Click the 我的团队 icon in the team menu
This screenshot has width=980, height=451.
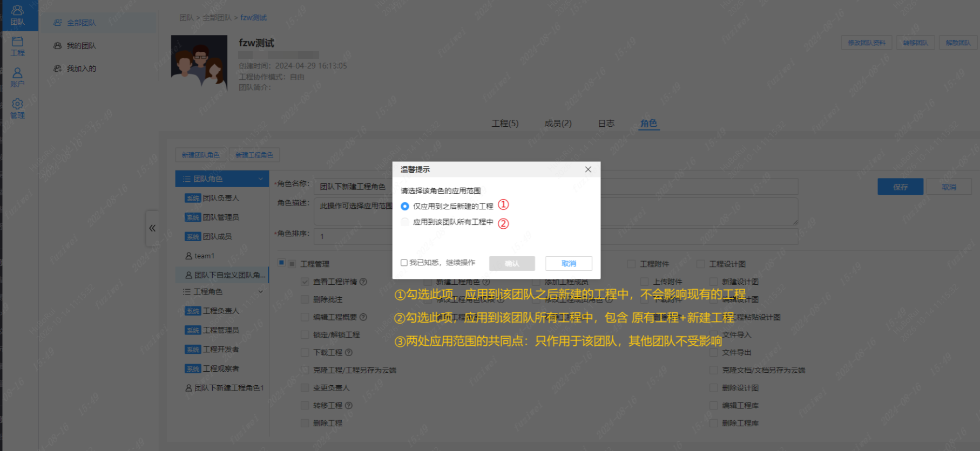pyautogui.click(x=58, y=46)
